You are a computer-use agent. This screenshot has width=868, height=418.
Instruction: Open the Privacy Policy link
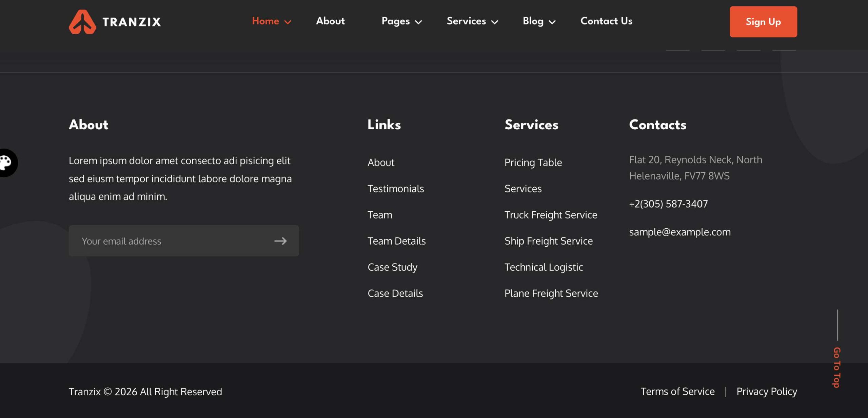pos(767,392)
